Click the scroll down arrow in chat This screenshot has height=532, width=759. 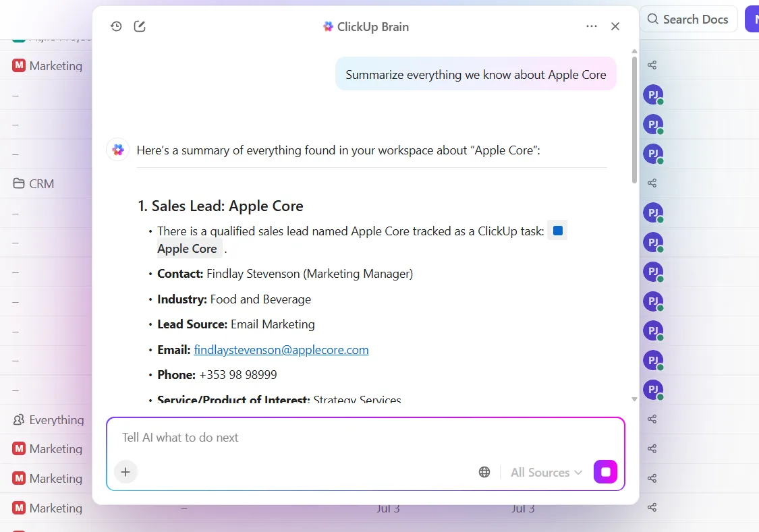click(635, 399)
